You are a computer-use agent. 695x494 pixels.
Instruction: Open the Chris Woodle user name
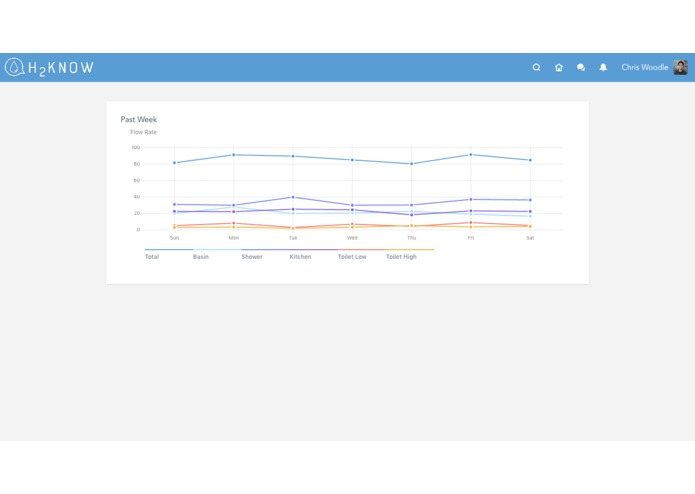tap(644, 67)
